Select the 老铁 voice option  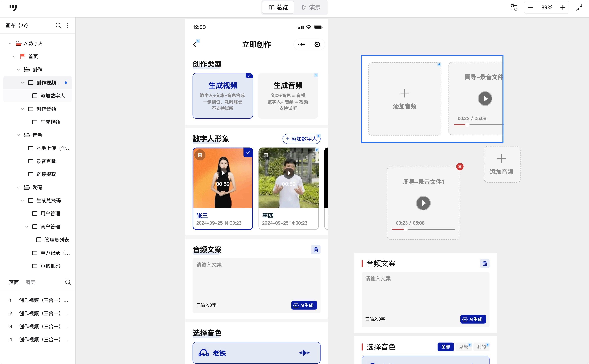(x=256, y=353)
